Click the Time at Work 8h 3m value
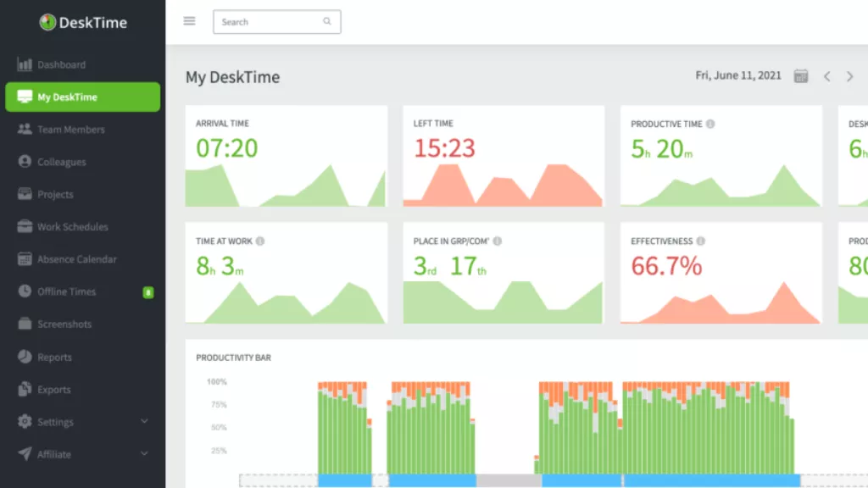The height and width of the screenshot is (488, 868). click(220, 266)
